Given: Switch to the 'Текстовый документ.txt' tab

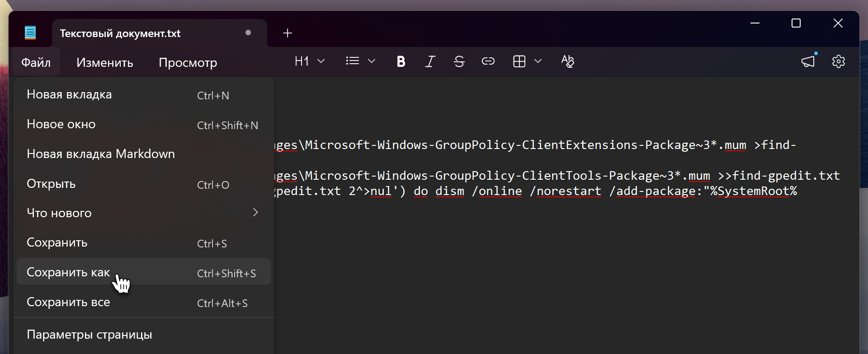Looking at the screenshot, I should pyautogui.click(x=120, y=33).
